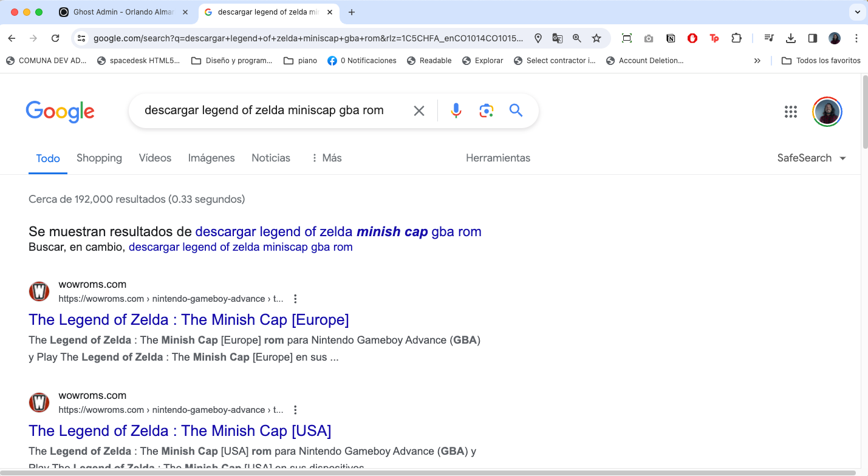Open the Google apps grid

pyautogui.click(x=790, y=111)
